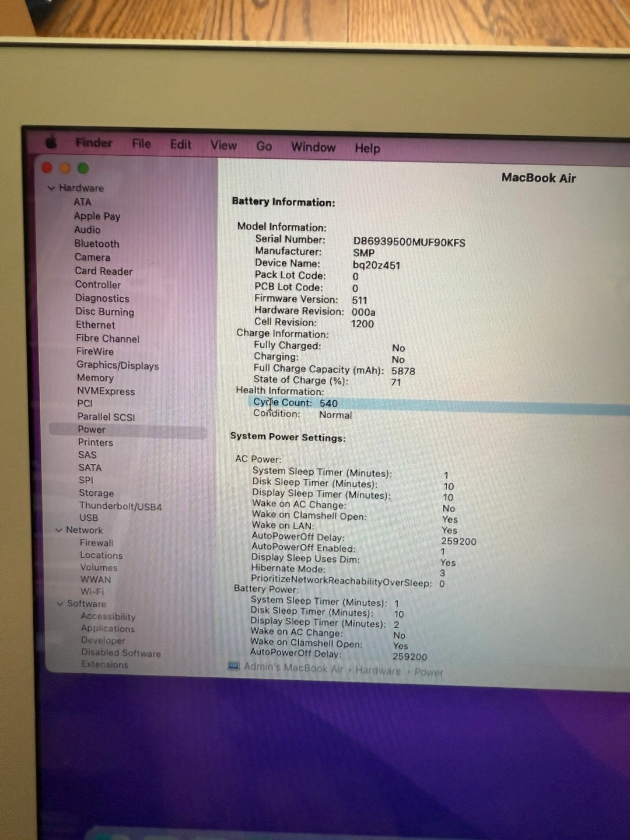Select FireWire in the sidebar
The height and width of the screenshot is (840, 630).
click(95, 351)
